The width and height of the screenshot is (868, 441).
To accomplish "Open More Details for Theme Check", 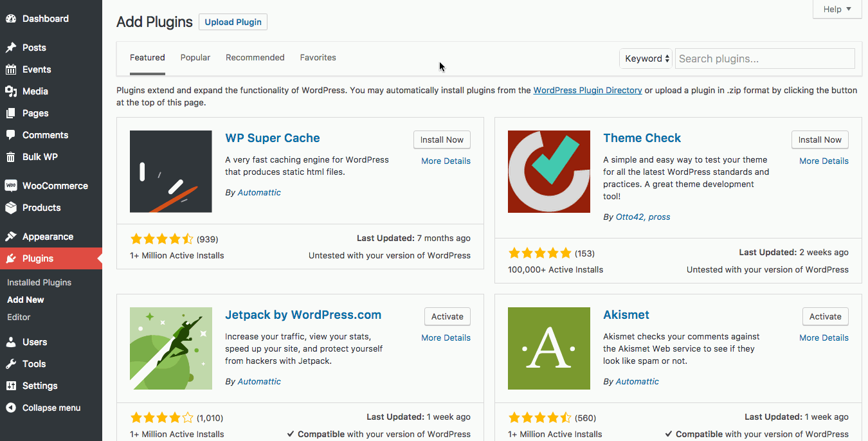I will point(824,161).
